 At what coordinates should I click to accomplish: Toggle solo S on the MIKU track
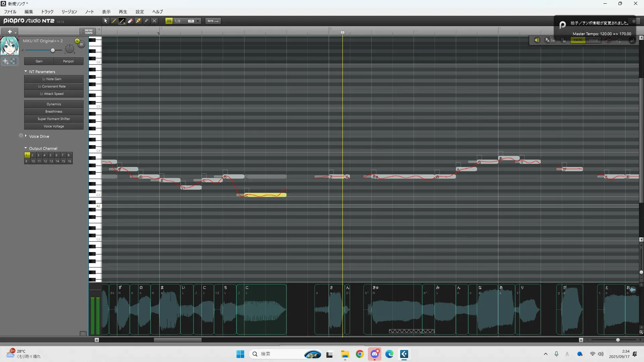click(77, 41)
